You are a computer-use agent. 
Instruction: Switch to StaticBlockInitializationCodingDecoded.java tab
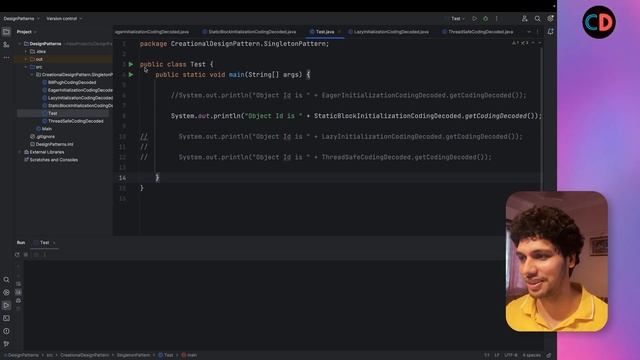(x=249, y=32)
